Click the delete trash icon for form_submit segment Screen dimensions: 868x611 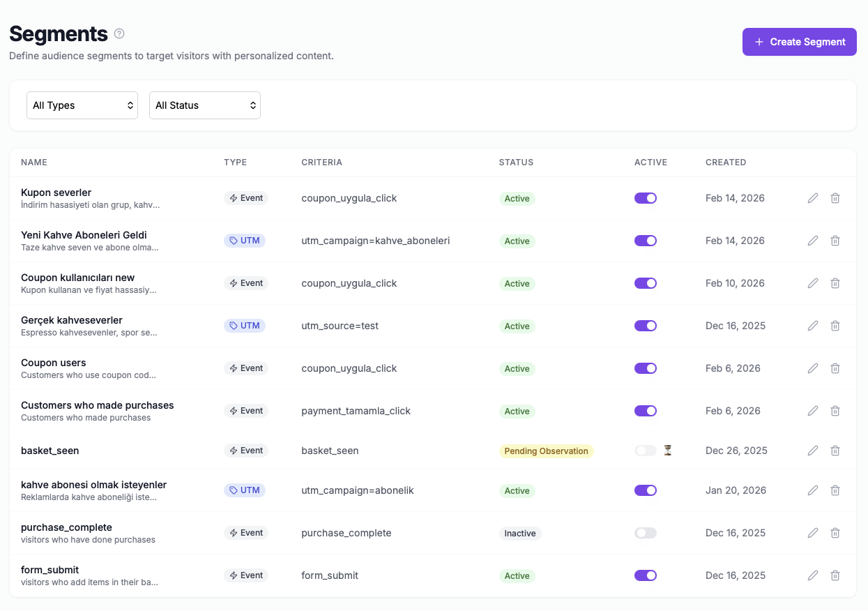click(835, 575)
